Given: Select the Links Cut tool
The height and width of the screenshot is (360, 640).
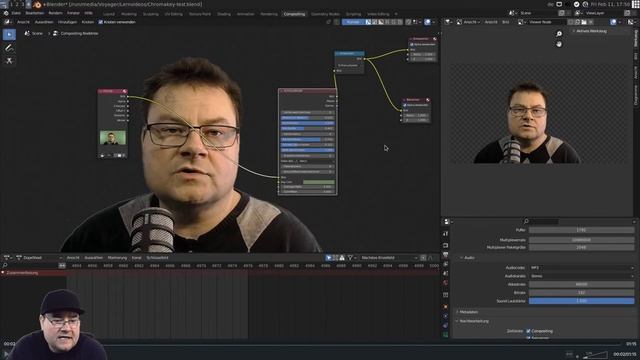Looking at the screenshot, I should tap(9, 61).
